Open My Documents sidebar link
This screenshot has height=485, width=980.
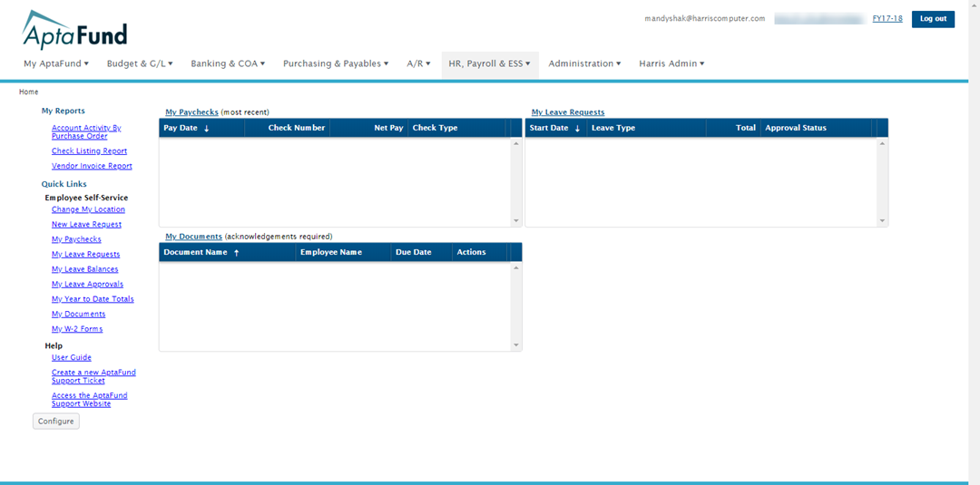point(79,315)
